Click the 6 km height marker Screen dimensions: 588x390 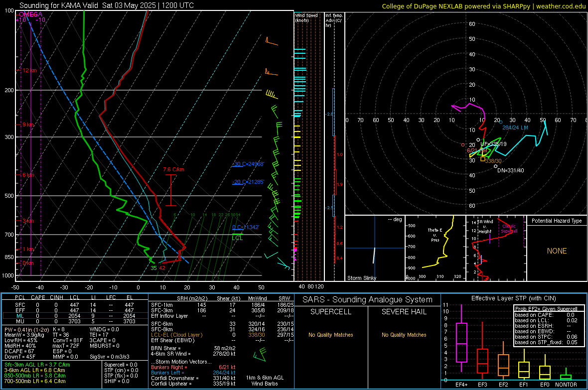coord(28,175)
